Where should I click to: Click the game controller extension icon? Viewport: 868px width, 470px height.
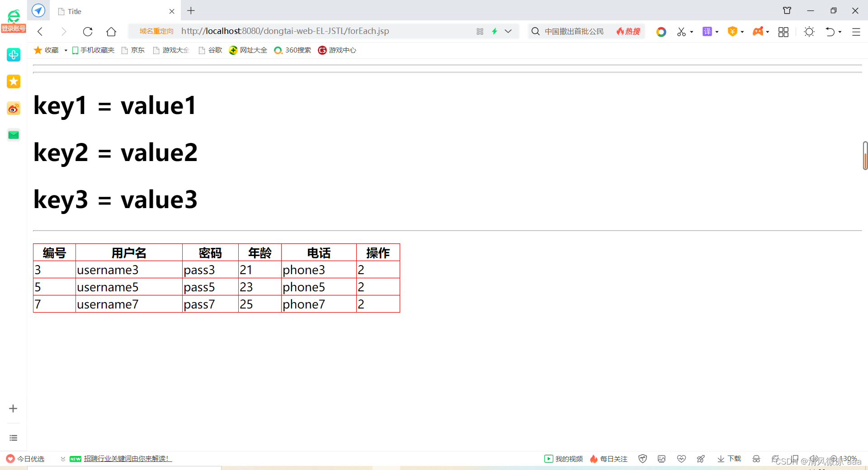[758, 31]
